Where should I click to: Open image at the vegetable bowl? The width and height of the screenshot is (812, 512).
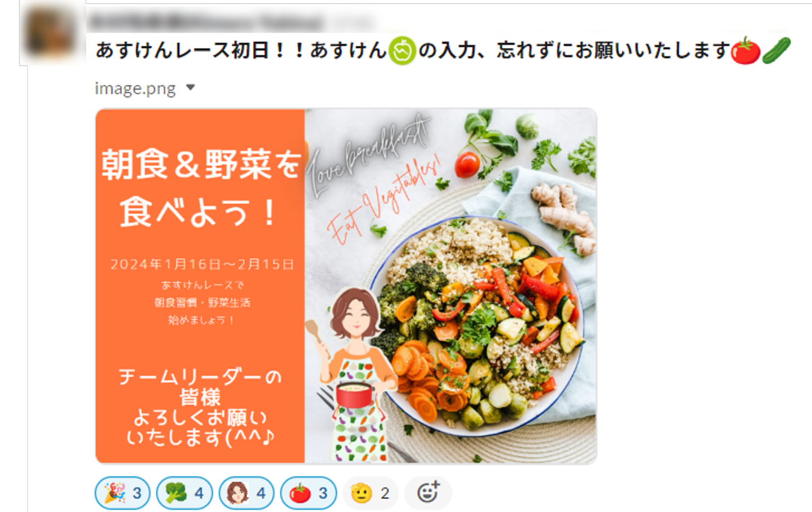476,327
